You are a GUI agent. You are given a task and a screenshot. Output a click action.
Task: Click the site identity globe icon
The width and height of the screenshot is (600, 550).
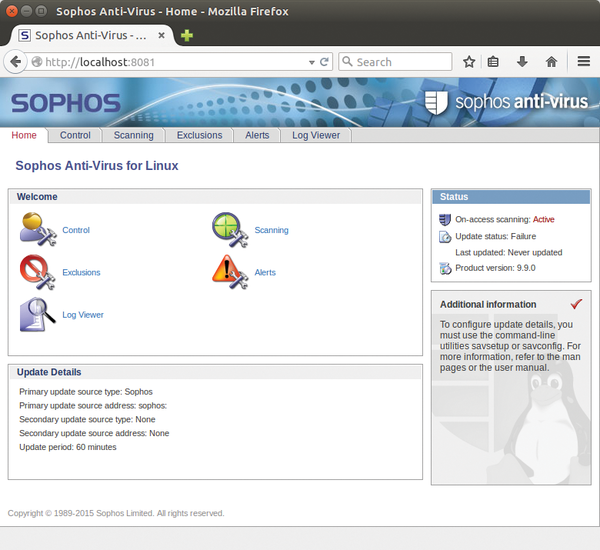[x=37, y=62]
